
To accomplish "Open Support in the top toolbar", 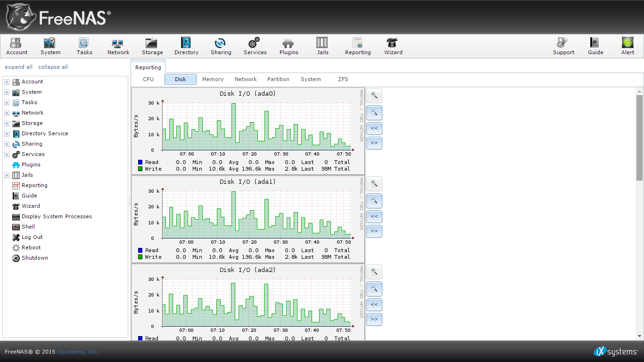I will click(563, 46).
